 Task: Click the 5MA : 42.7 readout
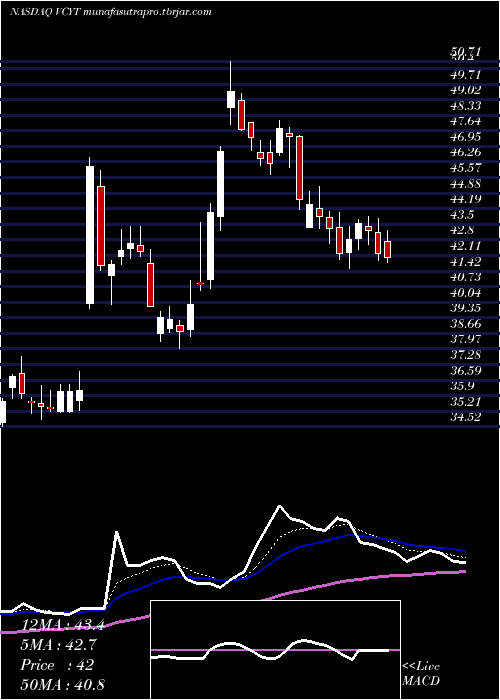click(58, 645)
